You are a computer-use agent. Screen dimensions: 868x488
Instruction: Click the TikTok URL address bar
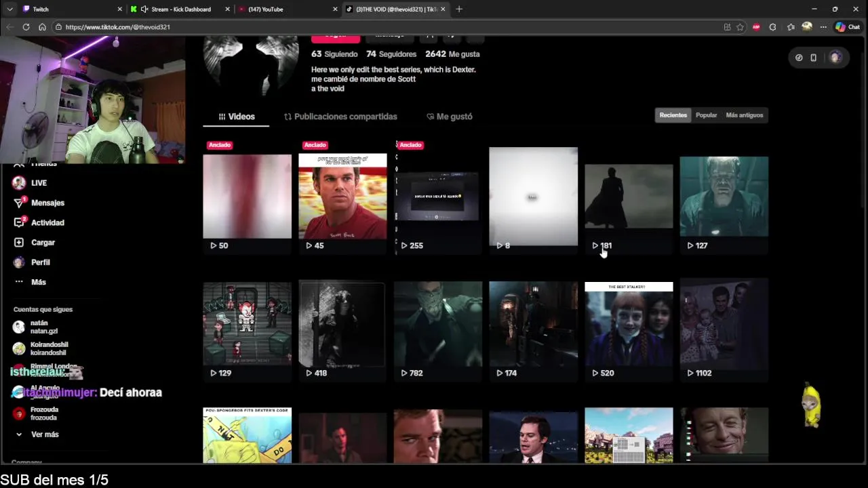[387, 27]
